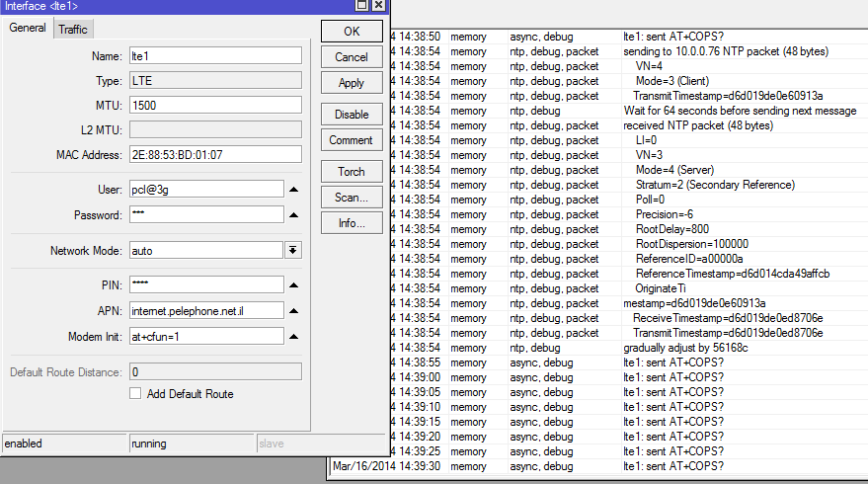Click the 'running' status indicator
Viewport: 868px width, 484px height.
pos(191,444)
